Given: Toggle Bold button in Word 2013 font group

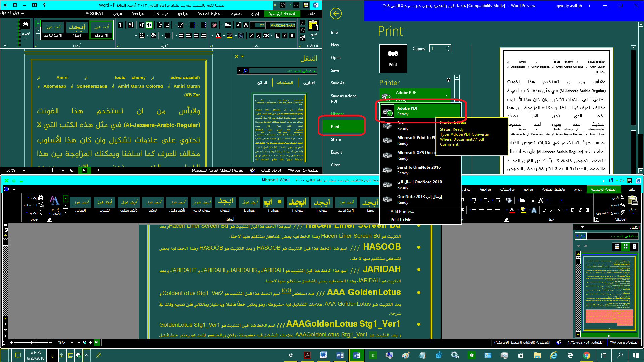Looking at the screenshot, I should click(292, 36).
